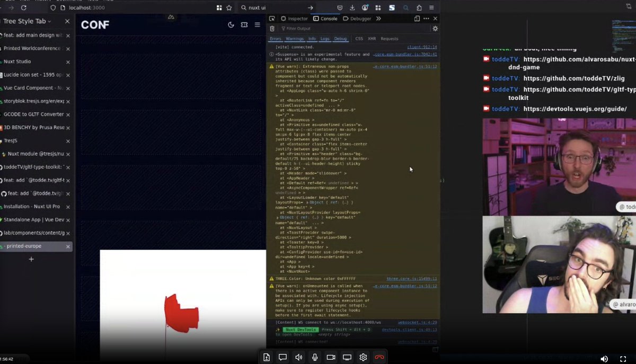This screenshot has width=636, height=364.
Task: Bookmark this page with the star icon
Action: tap(229, 8)
